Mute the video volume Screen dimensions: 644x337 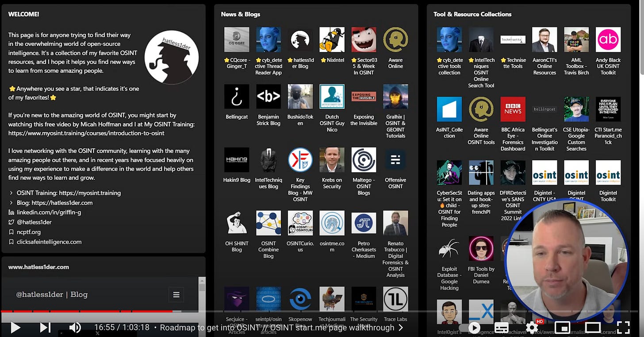tap(75, 327)
